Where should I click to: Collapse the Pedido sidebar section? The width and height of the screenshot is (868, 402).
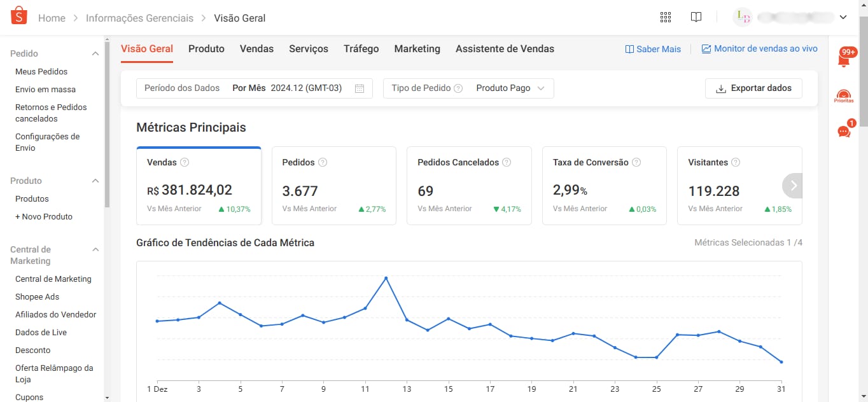[x=95, y=54]
